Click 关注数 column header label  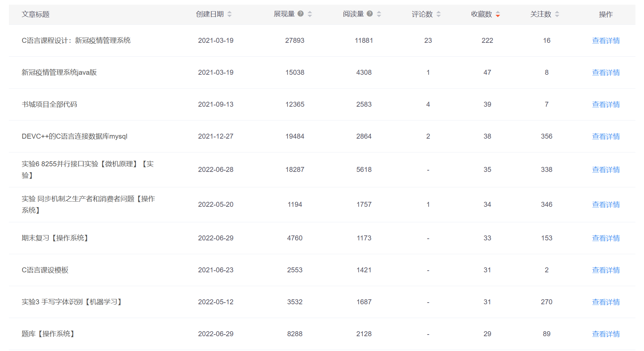coord(541,14)
